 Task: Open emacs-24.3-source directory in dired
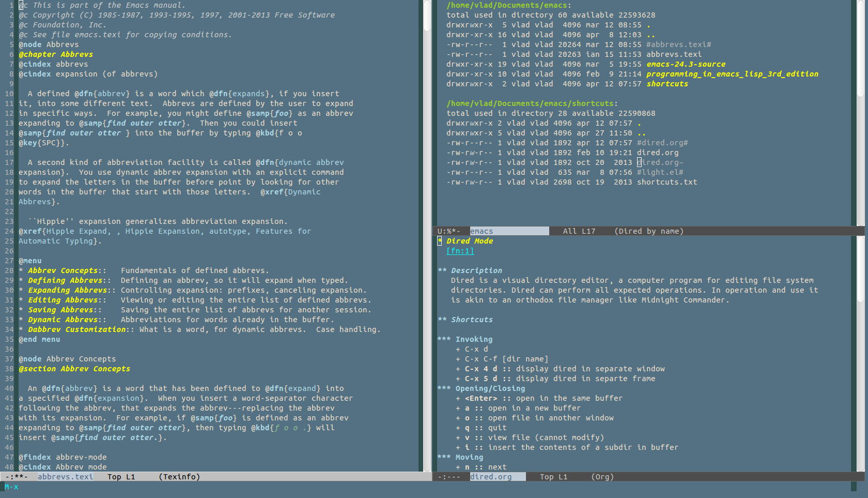[x=686, y=64]
